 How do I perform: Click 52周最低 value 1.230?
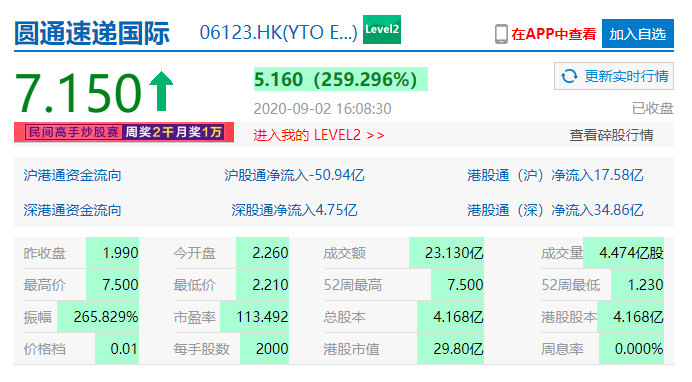[645, 285]
